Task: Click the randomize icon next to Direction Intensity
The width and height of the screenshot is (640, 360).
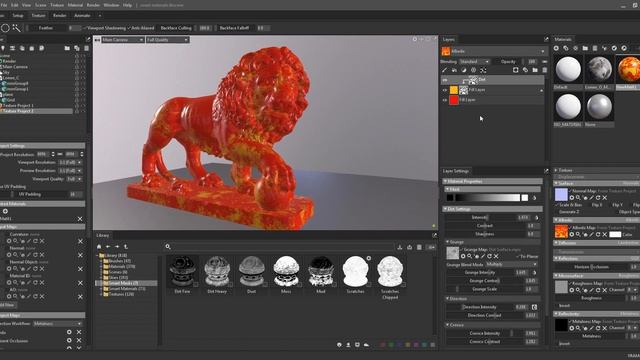Action: (x=534, y=307)
